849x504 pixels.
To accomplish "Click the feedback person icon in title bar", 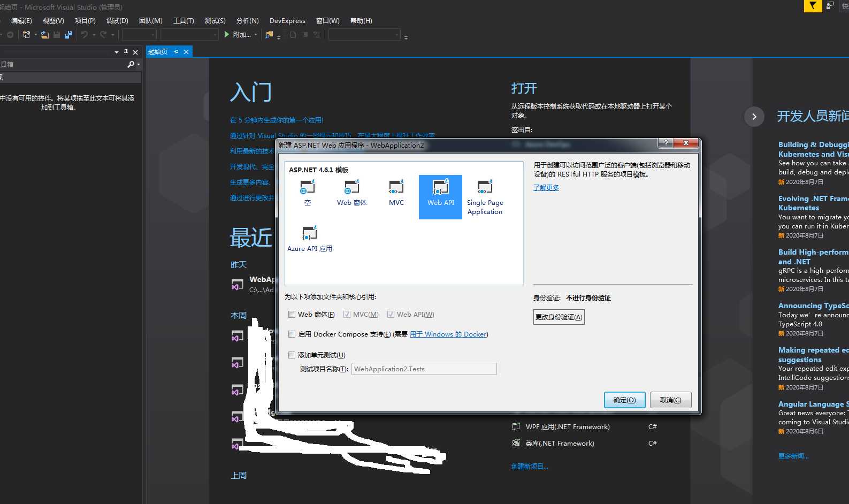I will point(830,6).
